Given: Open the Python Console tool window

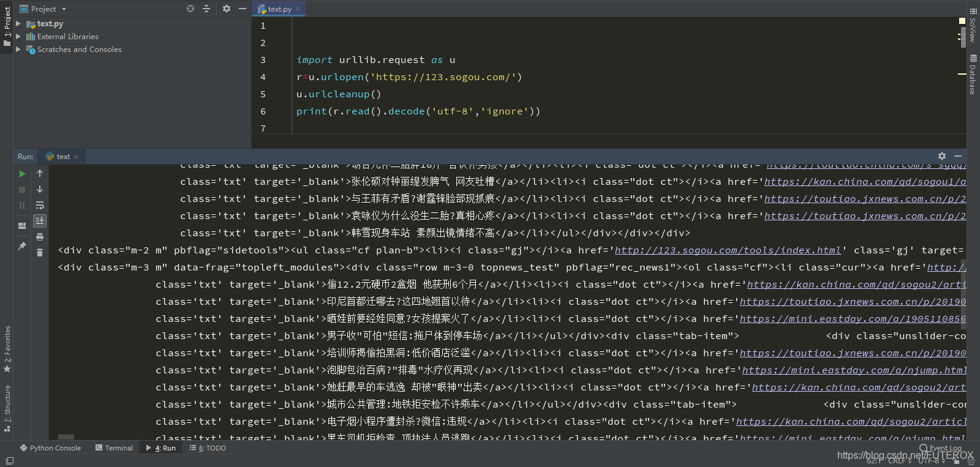Looking at the screenshot, I should click(x=50, y=448).
